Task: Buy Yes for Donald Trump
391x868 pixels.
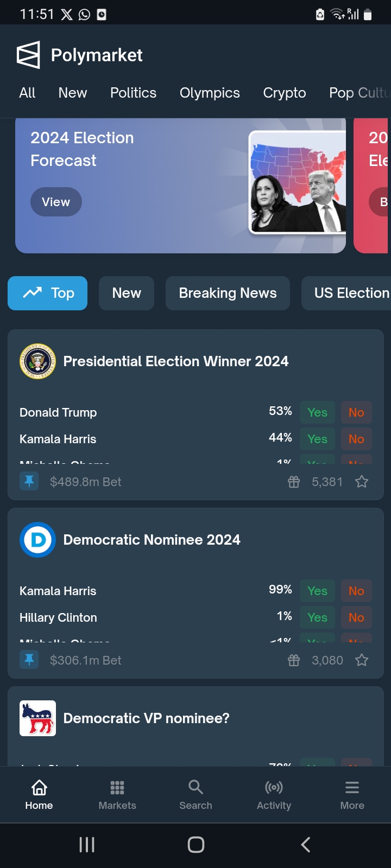Action: 317,412
